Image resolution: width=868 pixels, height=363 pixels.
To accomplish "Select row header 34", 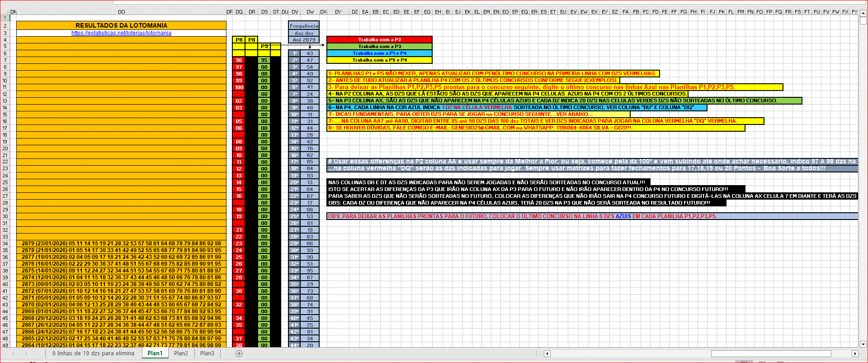I will 5,244.
